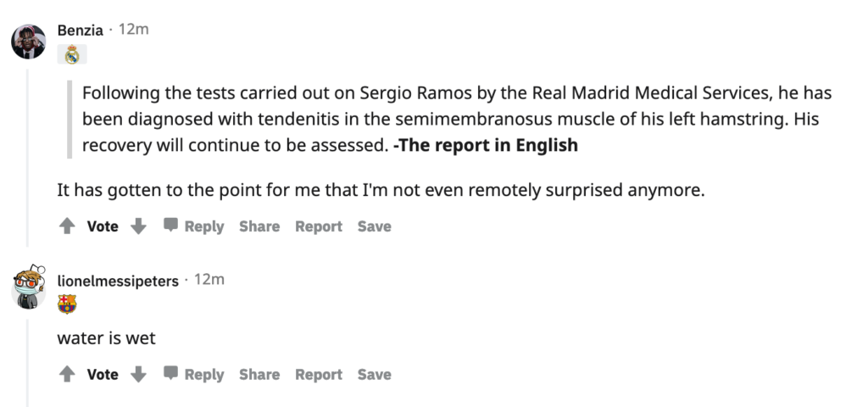The width and height of the screenshot is (868, 407).
Task: Open Benzia's user profile link
Action: click(81, 30)
